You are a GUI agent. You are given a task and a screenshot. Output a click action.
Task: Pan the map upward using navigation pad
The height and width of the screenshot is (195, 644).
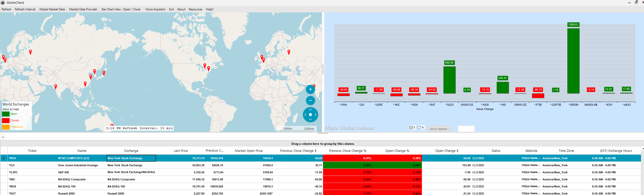pos(310,110)
